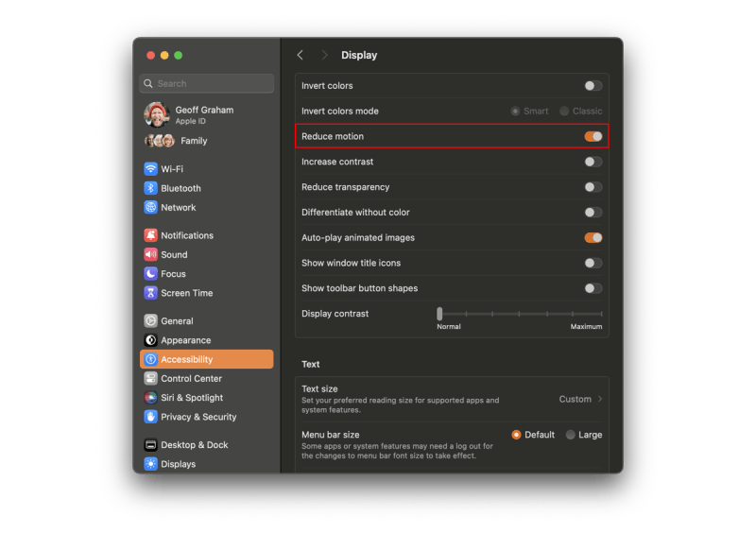The width and height of the screenshot is (756, 533).
Task: Click the Bluetooth sidebar icon
Action: click(x=150, y=188)
